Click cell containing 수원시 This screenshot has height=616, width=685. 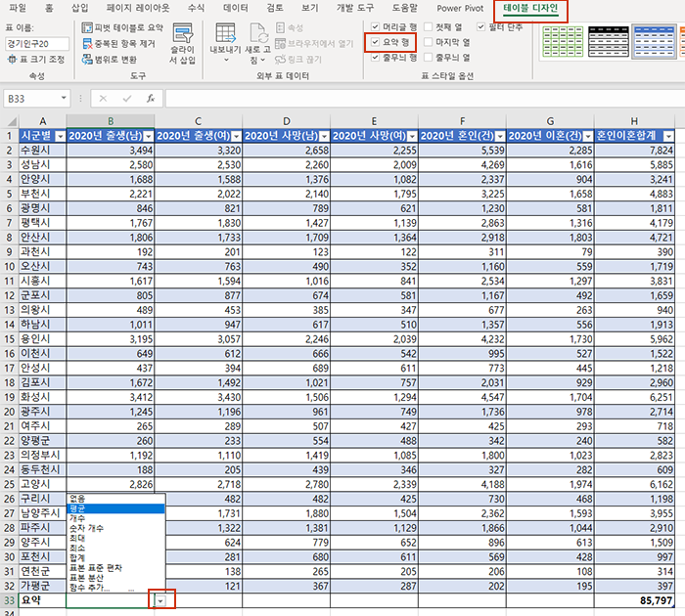coord(42,151)
